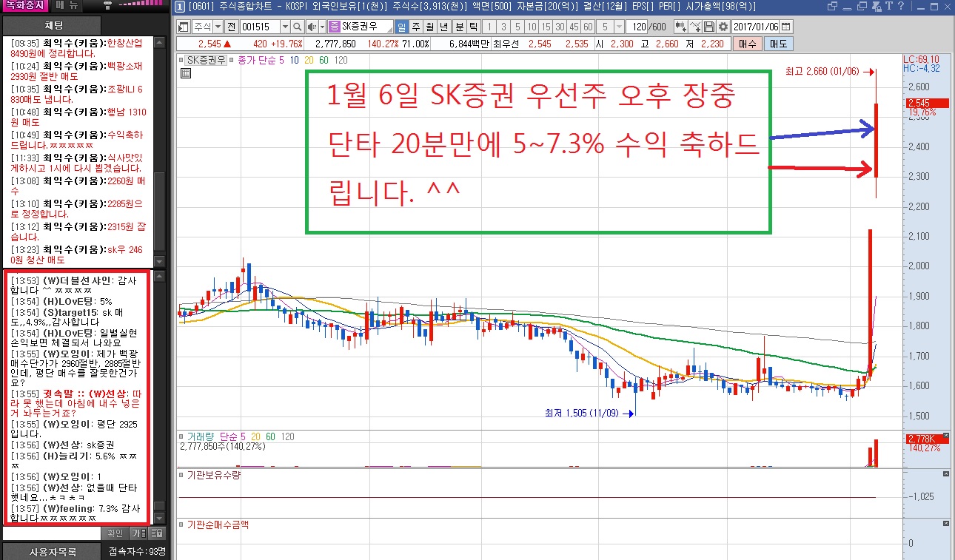The height and width of the screenshot is (560, 955).
Task: Select the 3 interval button
Action: (503, 27)
